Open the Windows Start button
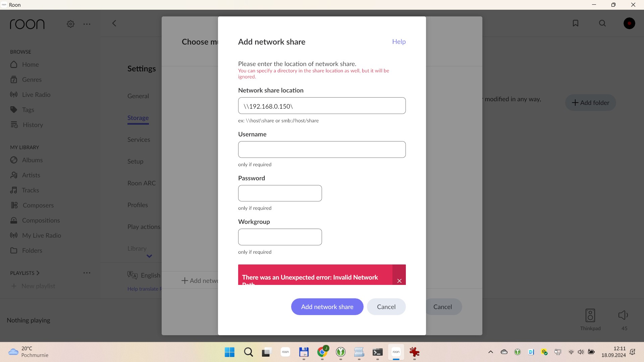The height and width of the screenshot is (362, 644). (x=229, y=352)
